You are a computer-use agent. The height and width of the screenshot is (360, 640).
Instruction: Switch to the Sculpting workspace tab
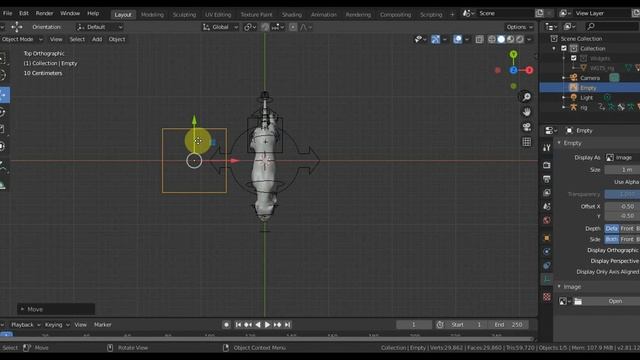pos(184,14)
